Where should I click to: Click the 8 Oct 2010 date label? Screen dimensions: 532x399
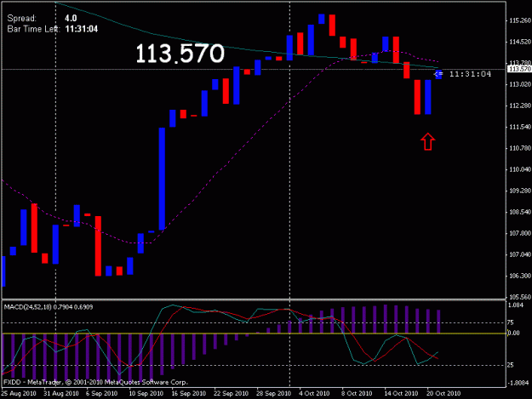[357, 394]
